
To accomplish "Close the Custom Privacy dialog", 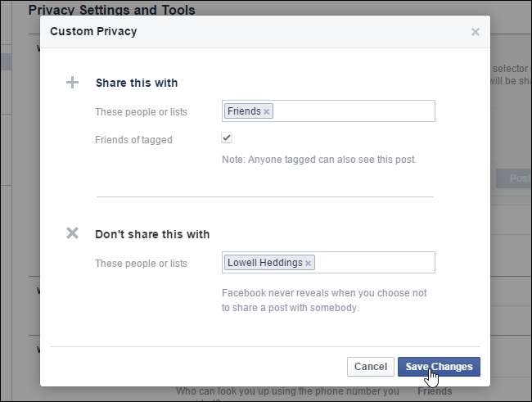I will click(475, 32).
